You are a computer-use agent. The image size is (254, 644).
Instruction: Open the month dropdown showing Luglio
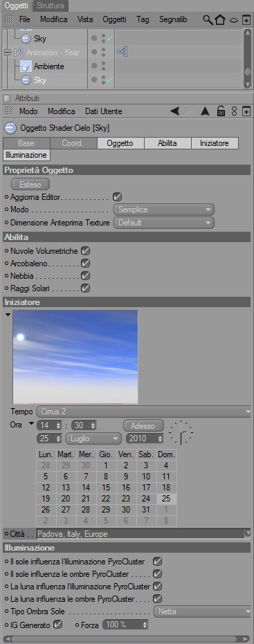(93, 439)
